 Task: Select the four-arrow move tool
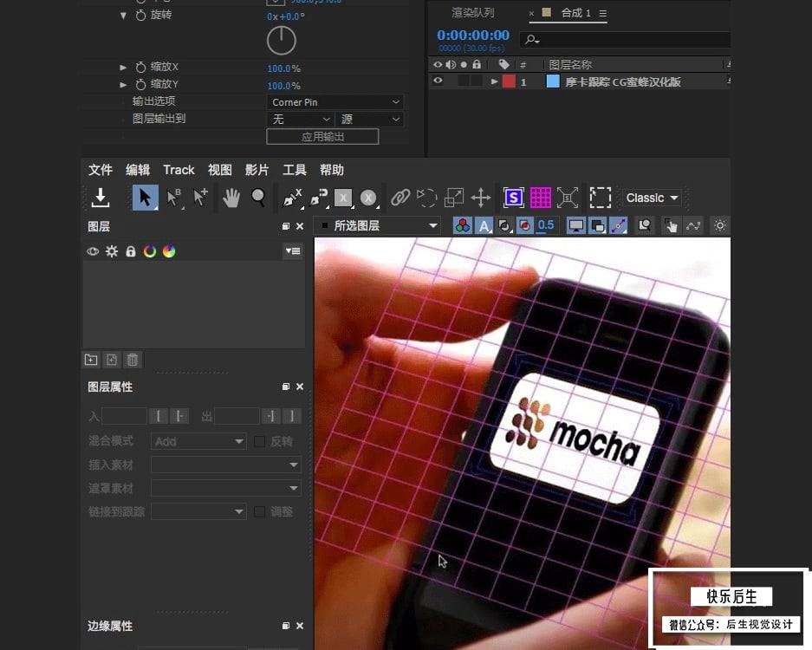tap(481, 198)
